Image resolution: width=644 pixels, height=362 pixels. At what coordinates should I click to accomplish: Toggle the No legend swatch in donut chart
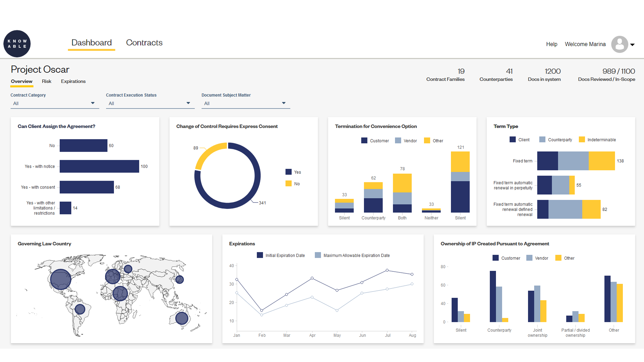(x=289, y=183)
